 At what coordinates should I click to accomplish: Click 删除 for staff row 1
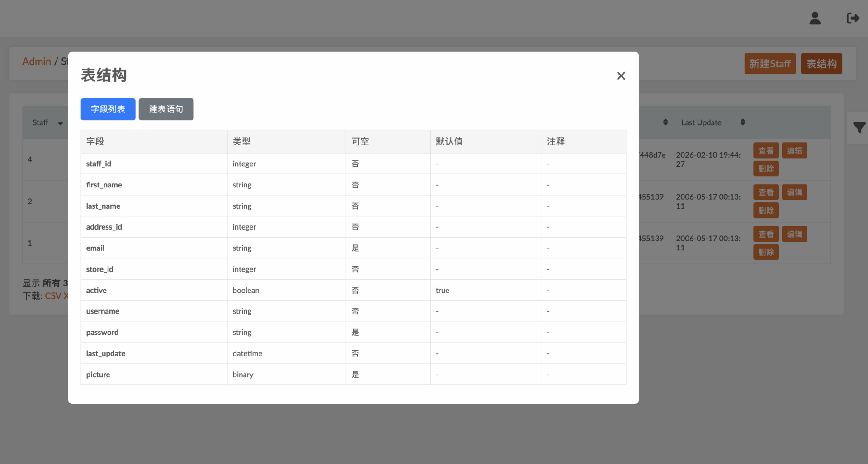[x=766, y=253]
